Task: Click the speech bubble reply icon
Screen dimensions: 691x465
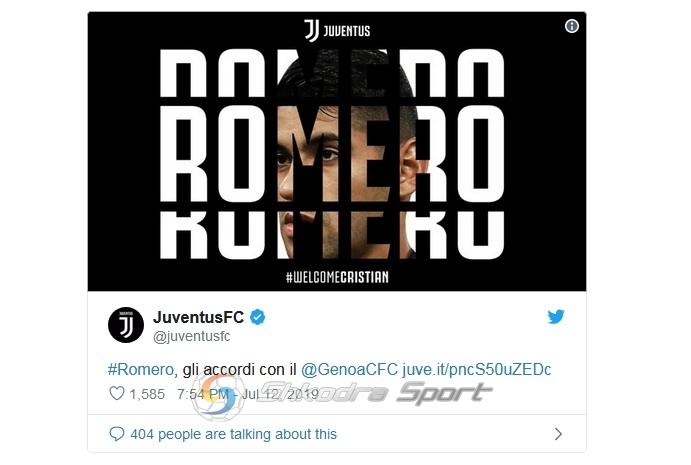Action: click(x=116, y=434)
